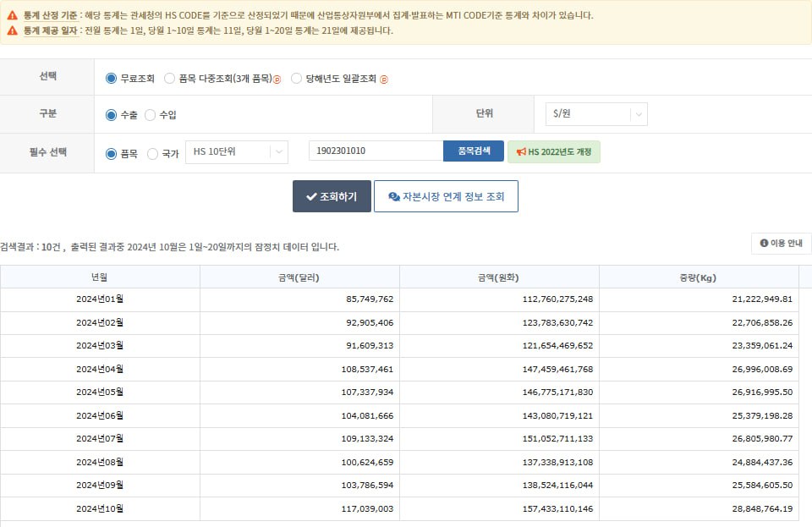This screenshot has width=812, height=527.
Task: Choose 수출 radio button
Action: (111, 115)
